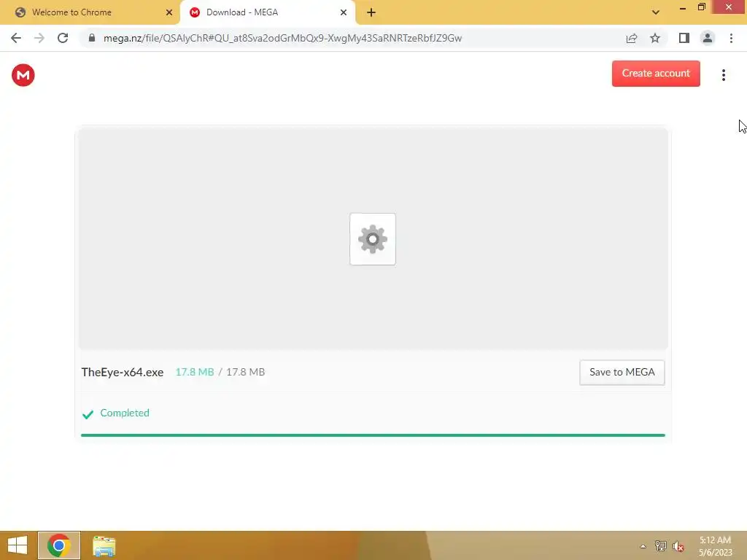The height and width of the screenshot is (560, 747).
Task: Click the mega.nz address bar URL
Action: point(282,38)
